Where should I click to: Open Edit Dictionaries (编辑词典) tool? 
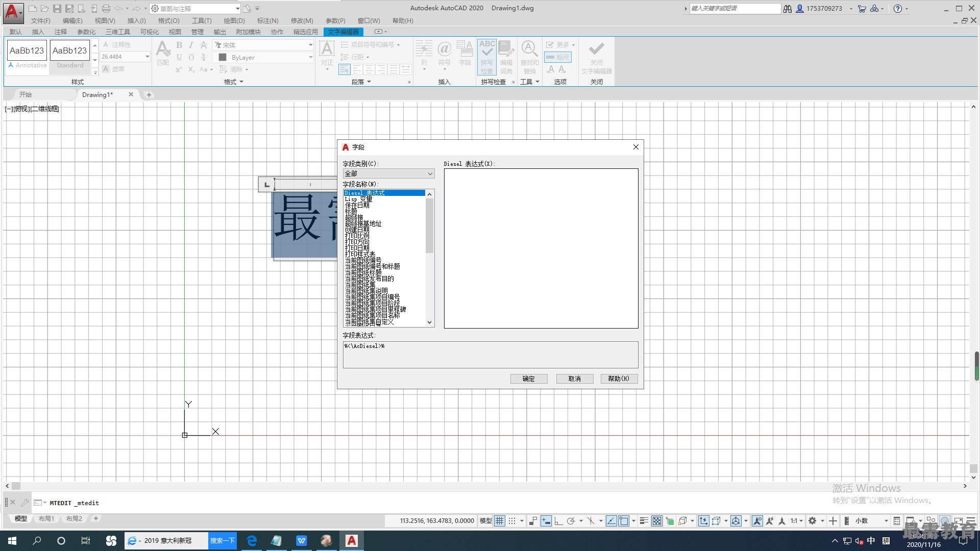coord(506,57)
